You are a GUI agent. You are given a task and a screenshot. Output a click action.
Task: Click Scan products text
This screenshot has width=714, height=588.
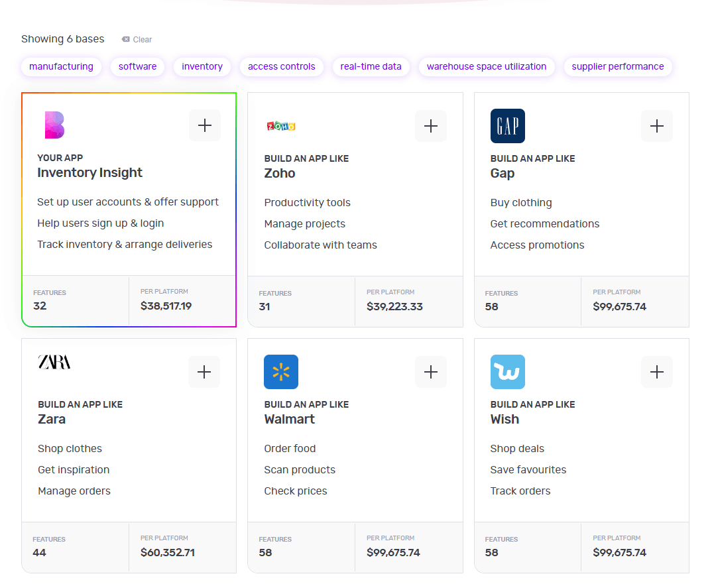coord(300,470)
